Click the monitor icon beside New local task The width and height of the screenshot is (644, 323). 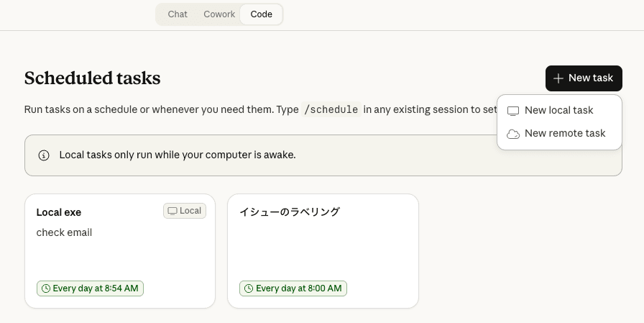point(513,111)
